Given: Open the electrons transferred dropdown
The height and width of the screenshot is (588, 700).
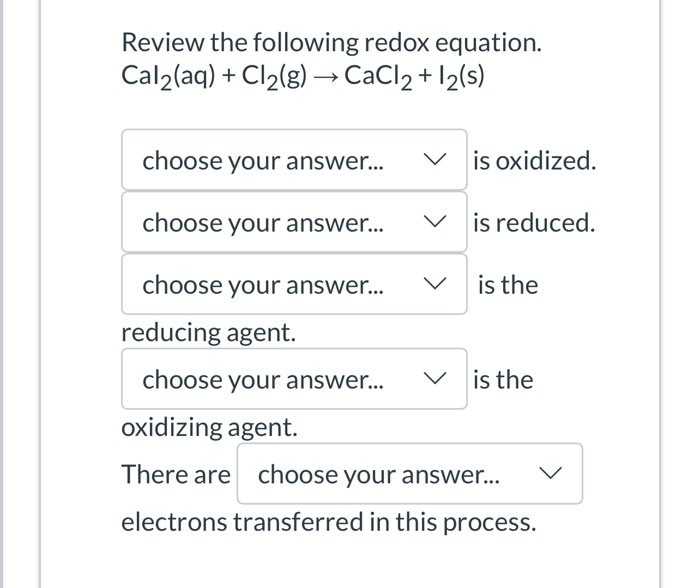Looking at the screenshot, I should tap(409, 474).
